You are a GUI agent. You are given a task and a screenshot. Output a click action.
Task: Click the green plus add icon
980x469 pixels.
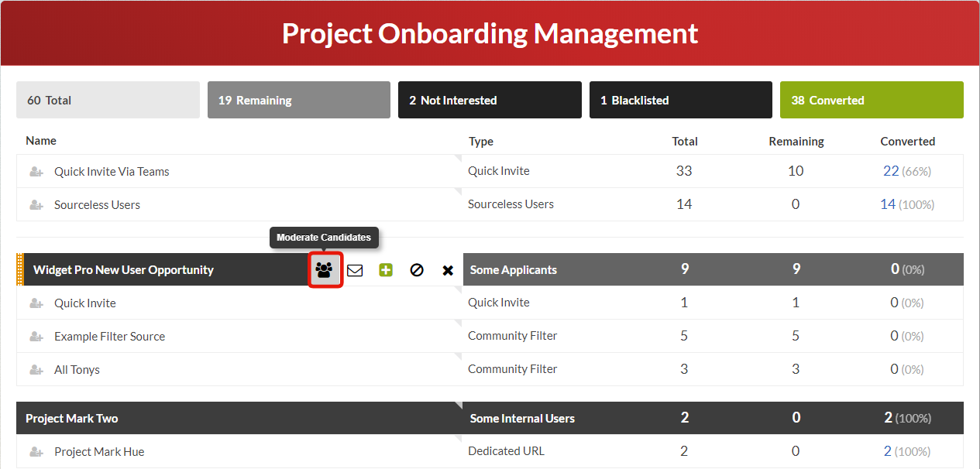pos(386,270)
